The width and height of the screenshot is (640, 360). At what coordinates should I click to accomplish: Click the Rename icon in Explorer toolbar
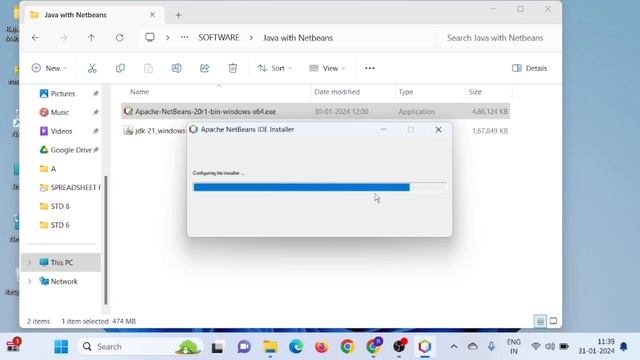pos(176,68)
